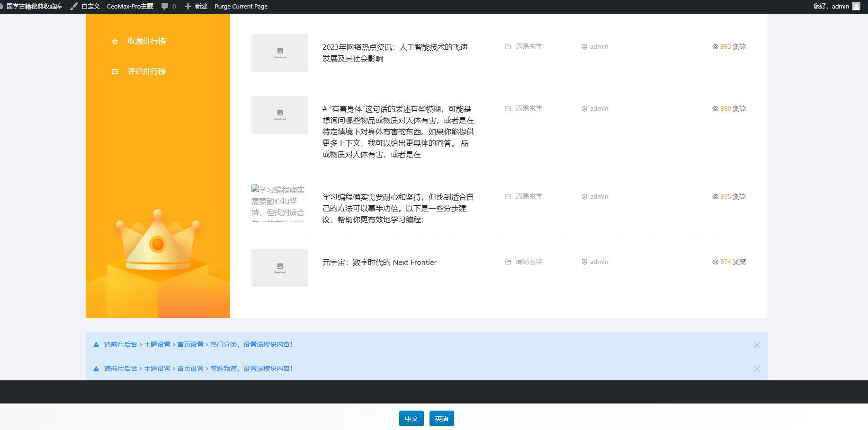Click author badge icon in 980 views row

click(584, 109)
